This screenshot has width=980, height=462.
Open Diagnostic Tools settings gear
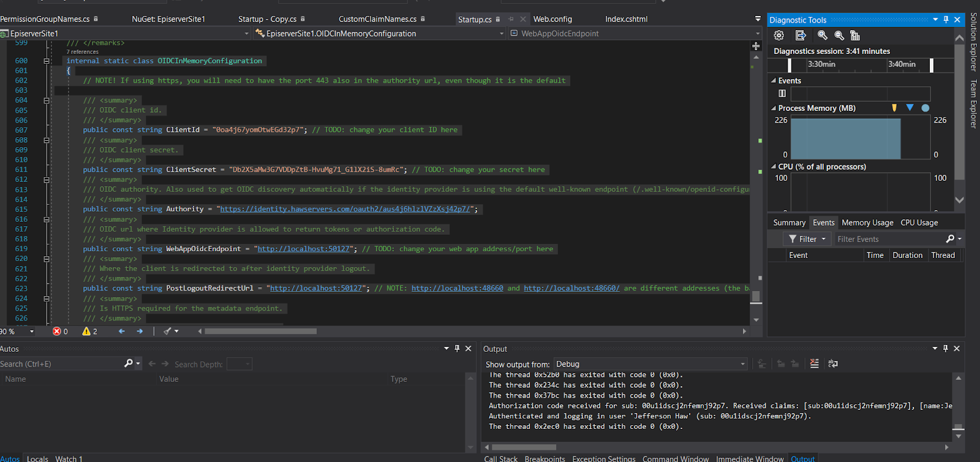(779, 36)
